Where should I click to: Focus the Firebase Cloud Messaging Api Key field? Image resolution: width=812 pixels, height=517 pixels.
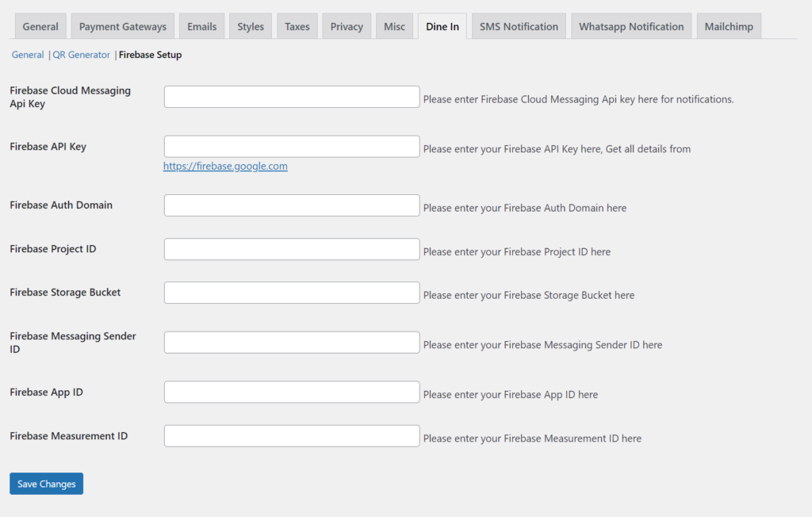[291, 97]
